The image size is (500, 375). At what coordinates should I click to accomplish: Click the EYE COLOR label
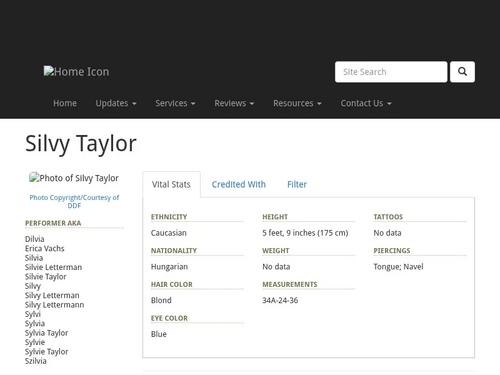(169, 318)
